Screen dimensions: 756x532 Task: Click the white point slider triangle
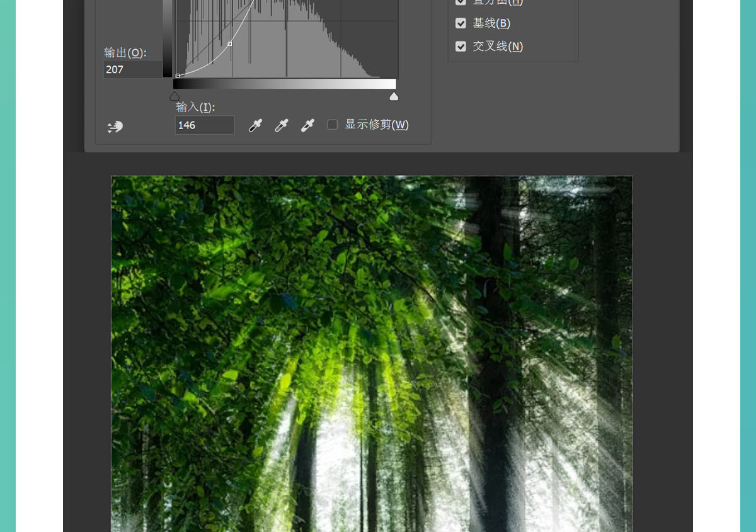(394, 96)
